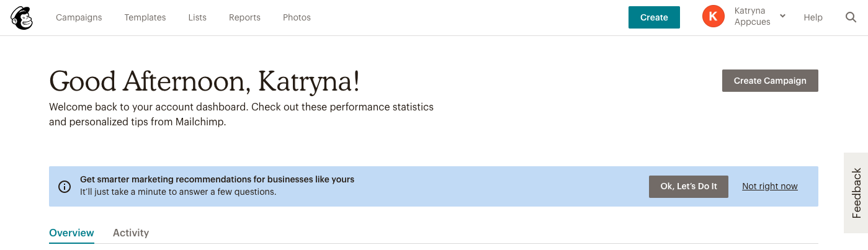This screenshot has height=250, width=868.
Task: Accept with Ok, Let's Do It
Action: point(689,186)
